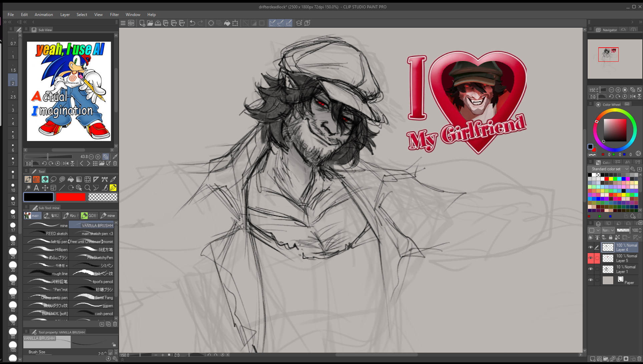Select the Text tool
The width and height of the screenshot is (643, 364).
coord(36,188)
